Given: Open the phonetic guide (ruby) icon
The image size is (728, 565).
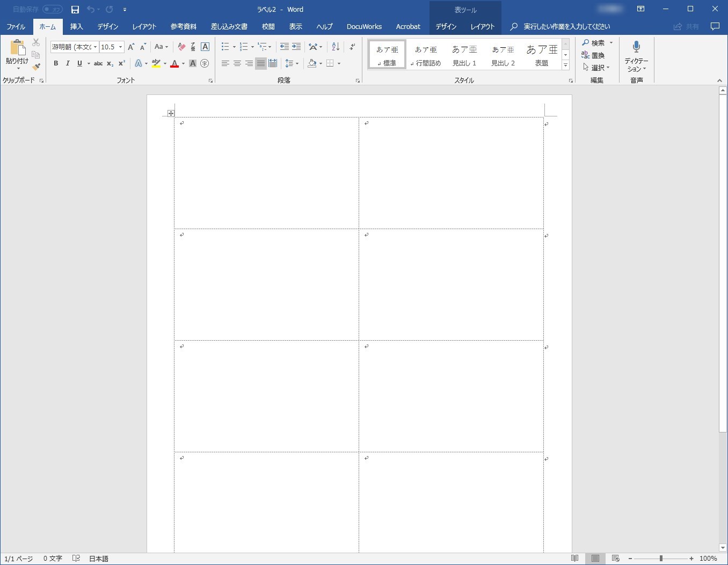Looking at the screenshot, I should click(x=193, y=47).
